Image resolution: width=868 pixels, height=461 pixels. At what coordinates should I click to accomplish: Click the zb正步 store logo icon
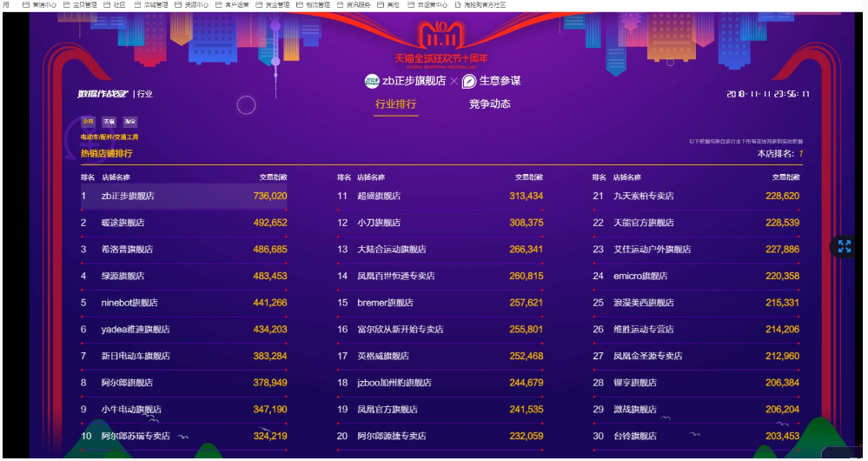(372, 81)
